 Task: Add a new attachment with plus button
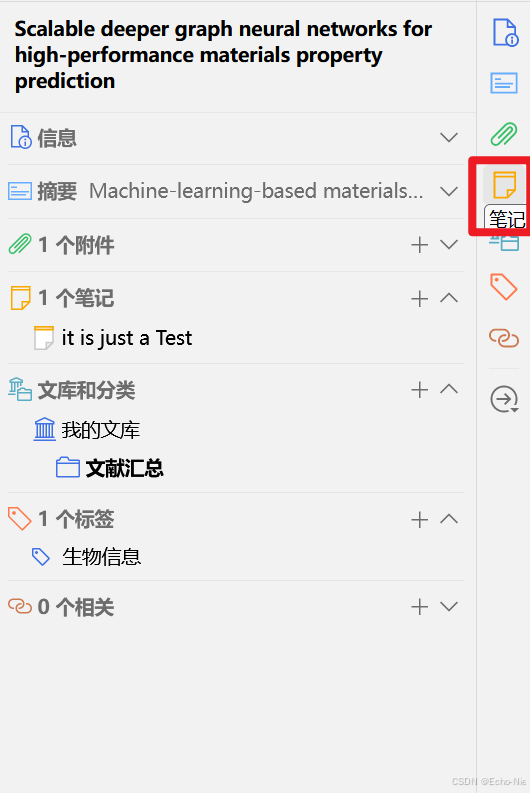click(420, 245)
